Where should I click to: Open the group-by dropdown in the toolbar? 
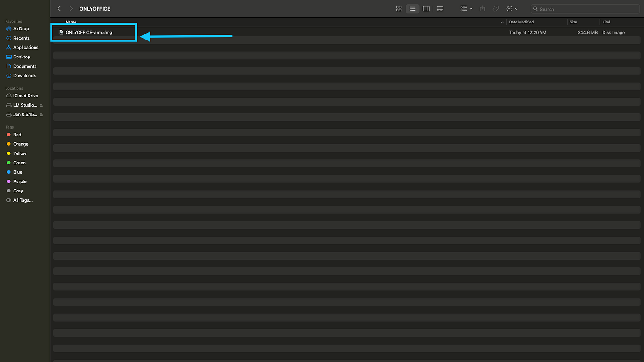coord(466,9)
